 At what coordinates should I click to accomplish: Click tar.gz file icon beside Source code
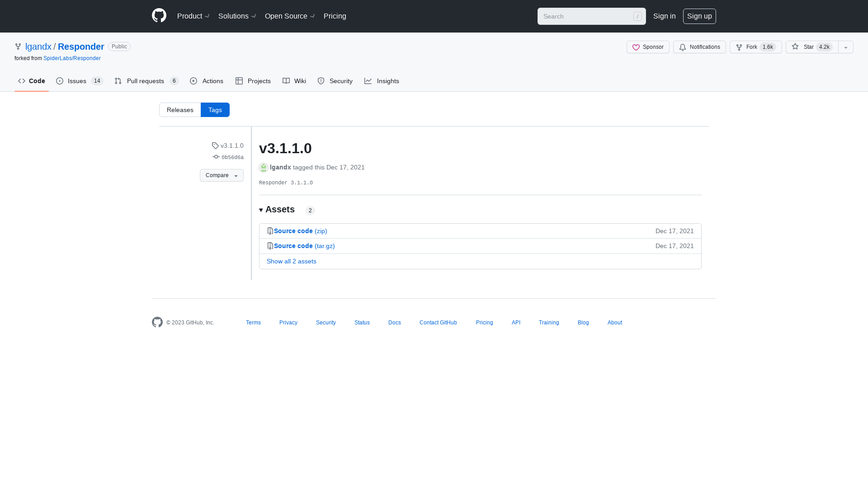pos(270,246)
